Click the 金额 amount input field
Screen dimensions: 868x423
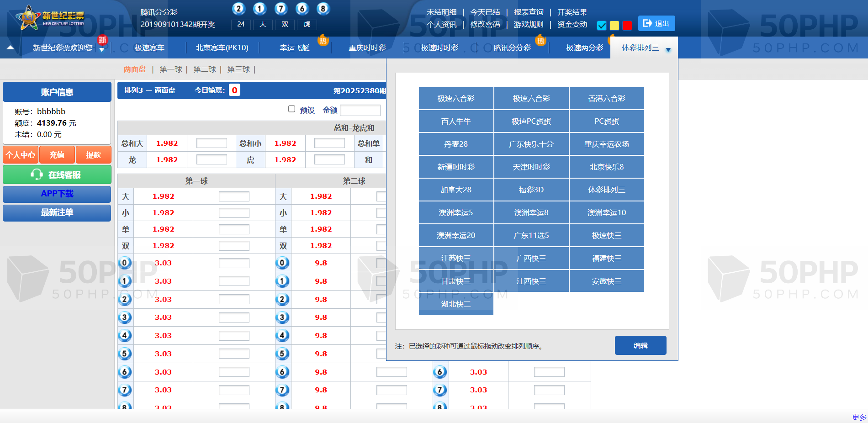pyautogui.click(x=360, y=110)
